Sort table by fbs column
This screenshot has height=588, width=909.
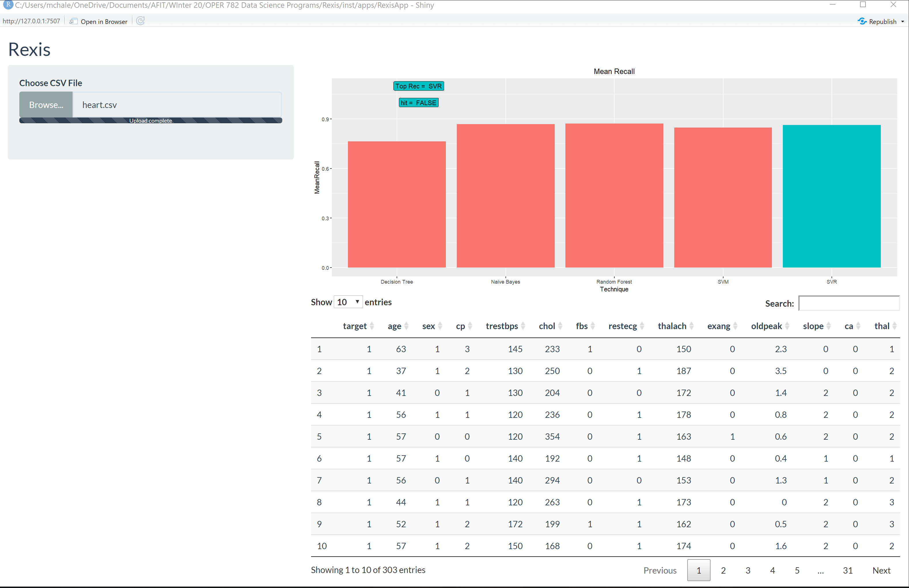coord(586,326)
